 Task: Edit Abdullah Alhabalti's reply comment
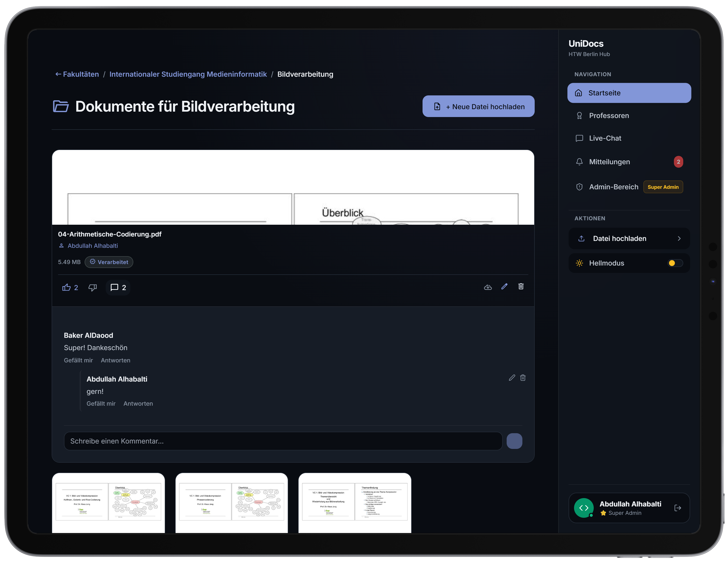pyautogui.click(x=512, y=377)
